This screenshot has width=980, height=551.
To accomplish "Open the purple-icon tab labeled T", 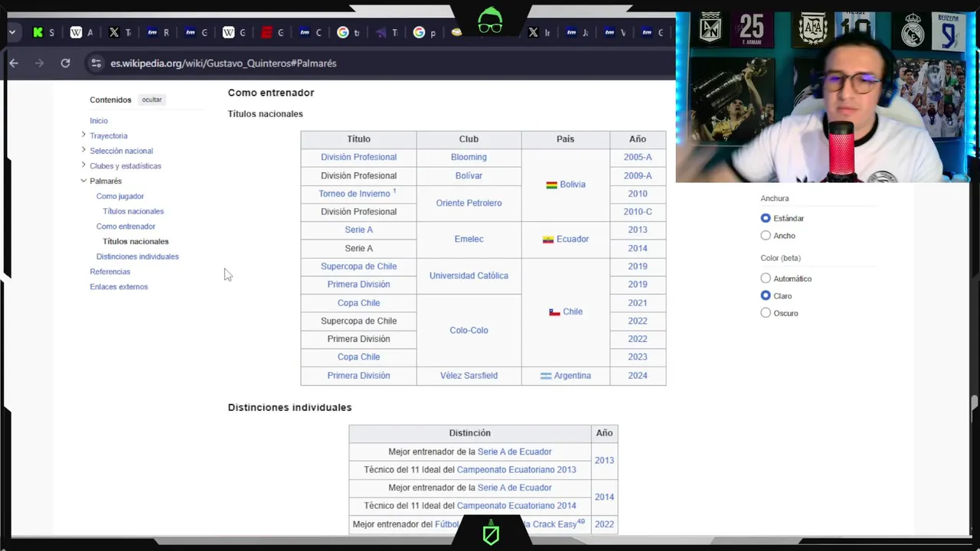I will point(388,32).
